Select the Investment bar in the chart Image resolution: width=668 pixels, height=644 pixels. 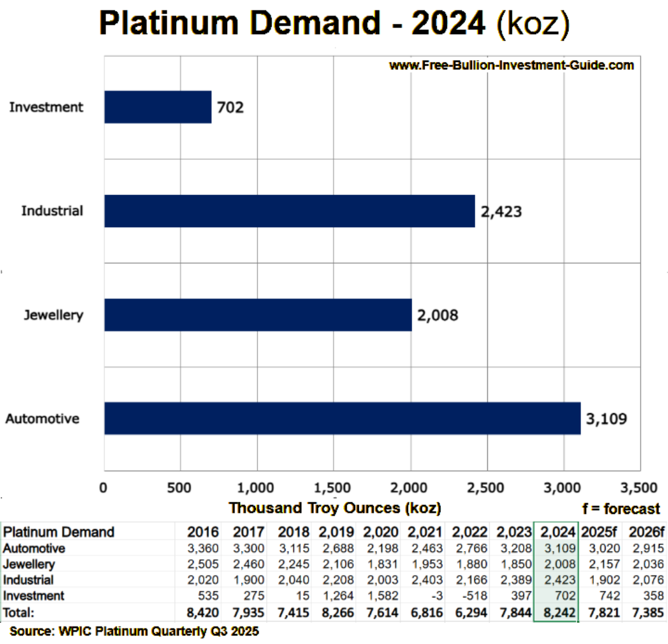pos(158,108)
